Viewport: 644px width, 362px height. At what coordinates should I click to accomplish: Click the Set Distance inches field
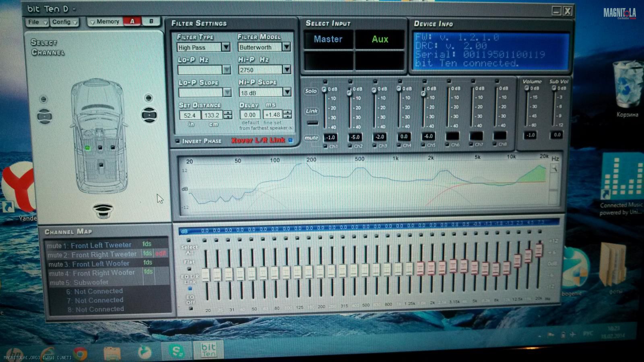[x=190, y=115]
